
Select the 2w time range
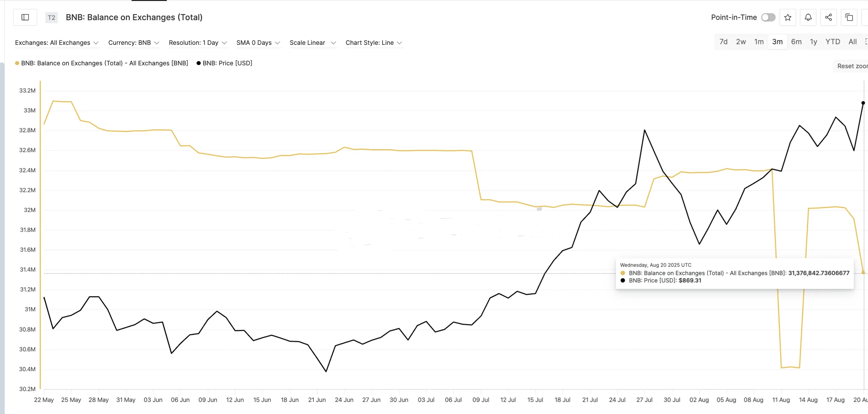(741, 42)
